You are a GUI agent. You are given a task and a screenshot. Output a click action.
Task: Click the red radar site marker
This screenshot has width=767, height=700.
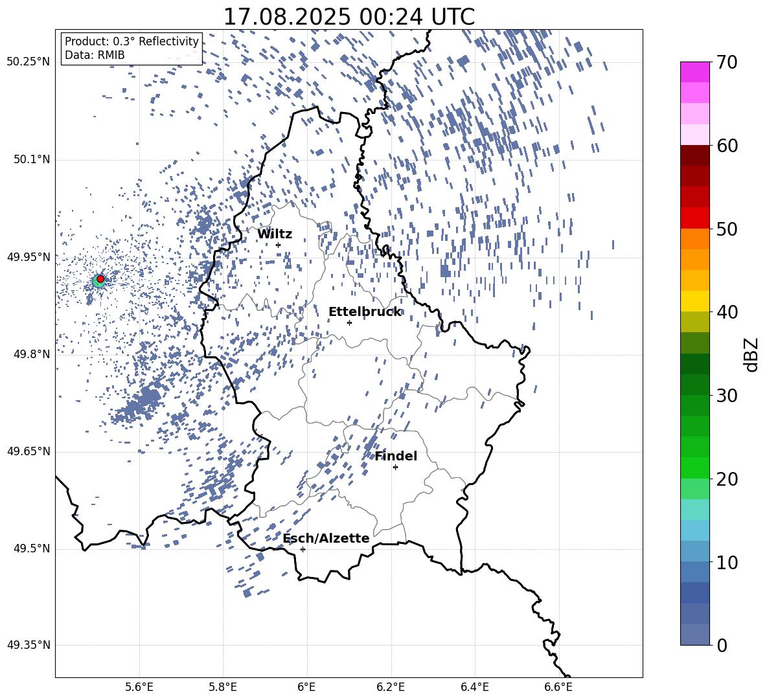click(100, 279)
